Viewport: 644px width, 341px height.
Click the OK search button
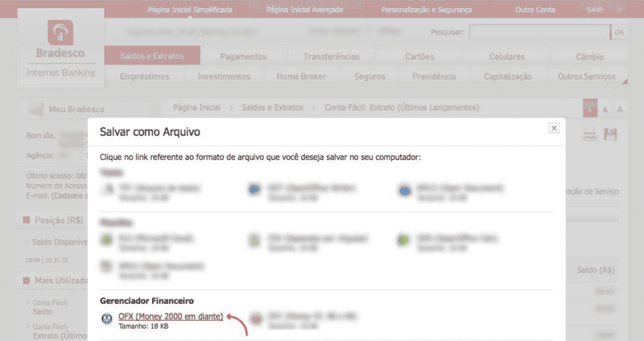(x=619, y=32)
